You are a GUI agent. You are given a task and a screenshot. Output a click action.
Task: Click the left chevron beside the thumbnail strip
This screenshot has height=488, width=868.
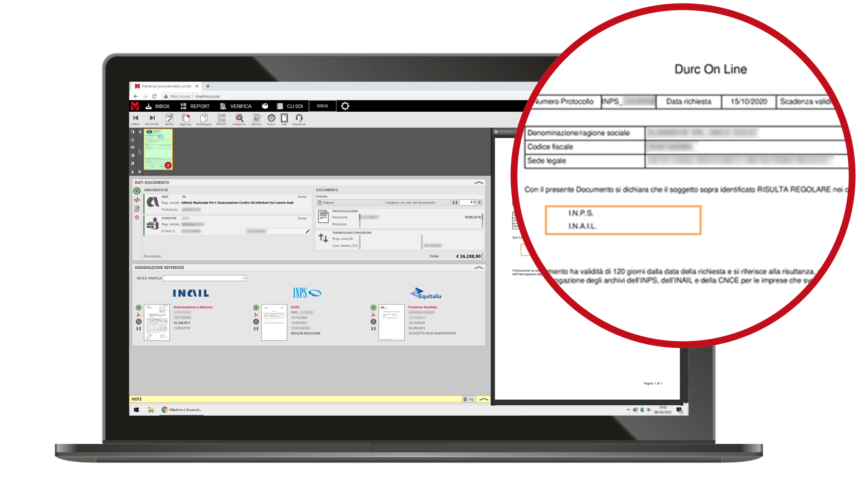(x=140, y=132)
